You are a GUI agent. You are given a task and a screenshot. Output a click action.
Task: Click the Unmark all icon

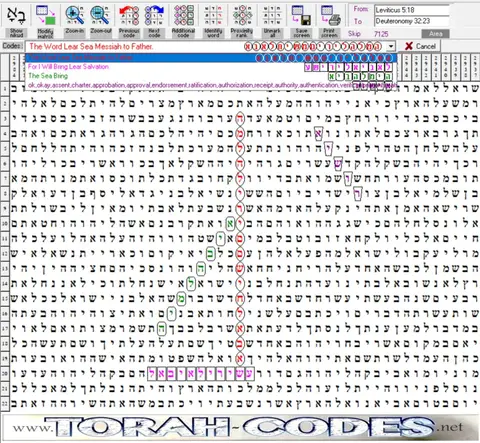click(x=272, y=15)
